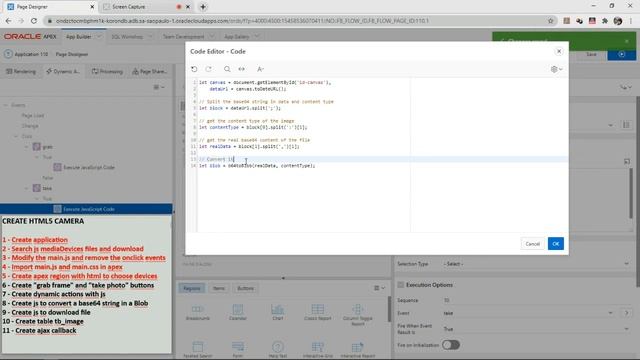Click the blue Run page button

[622, 54]
